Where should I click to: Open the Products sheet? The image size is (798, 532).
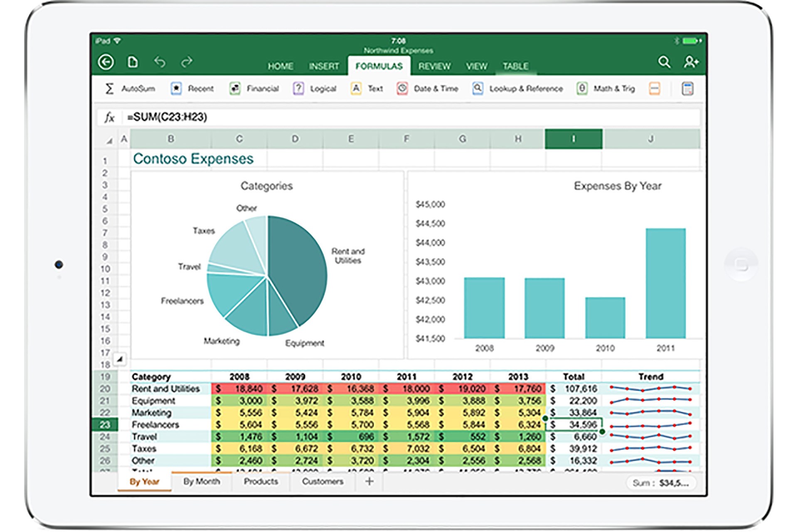click(261, 481)
